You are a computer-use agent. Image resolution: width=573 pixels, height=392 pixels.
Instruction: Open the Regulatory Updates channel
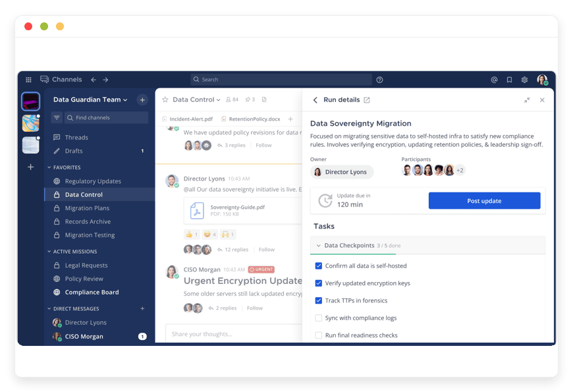tap(99, 181)
